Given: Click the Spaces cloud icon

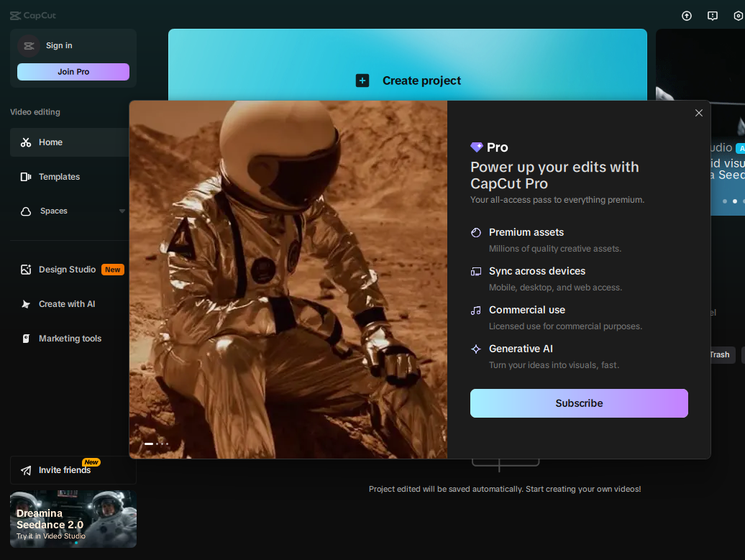Looking at the screenshot, I should pos(26,211).
